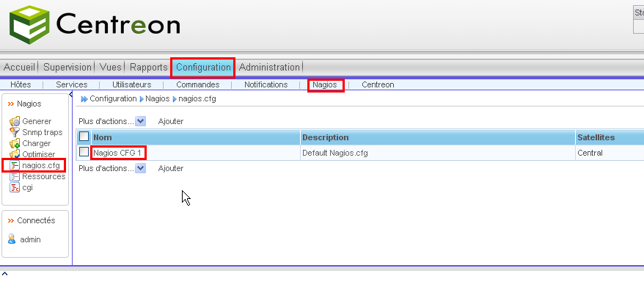Screen dimensions: 644x293
Task: Click the Generer sidebar link
Action: [x=37, y=122]
